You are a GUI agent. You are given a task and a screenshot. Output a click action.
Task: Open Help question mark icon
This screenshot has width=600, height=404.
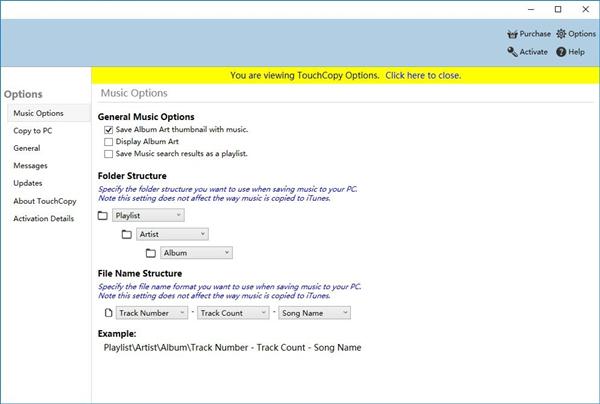561,52
